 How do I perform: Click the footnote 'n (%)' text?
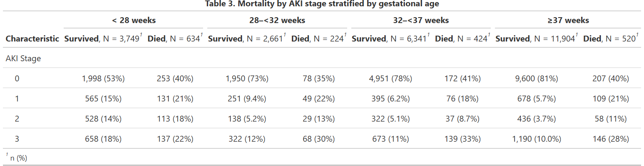pos(18,158)
